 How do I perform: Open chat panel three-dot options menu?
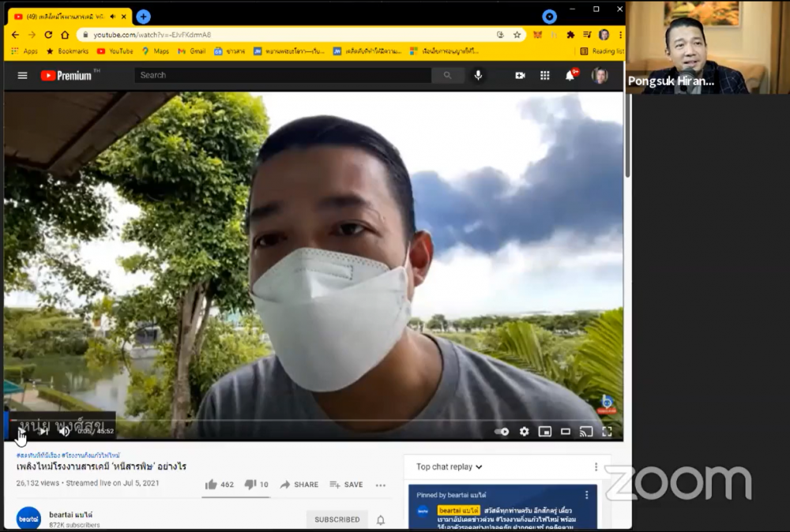(x=596, y=466)
